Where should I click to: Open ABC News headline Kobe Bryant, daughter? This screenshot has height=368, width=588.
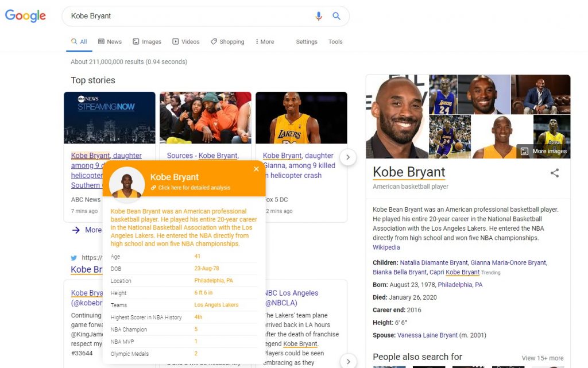tap(106, 156)
